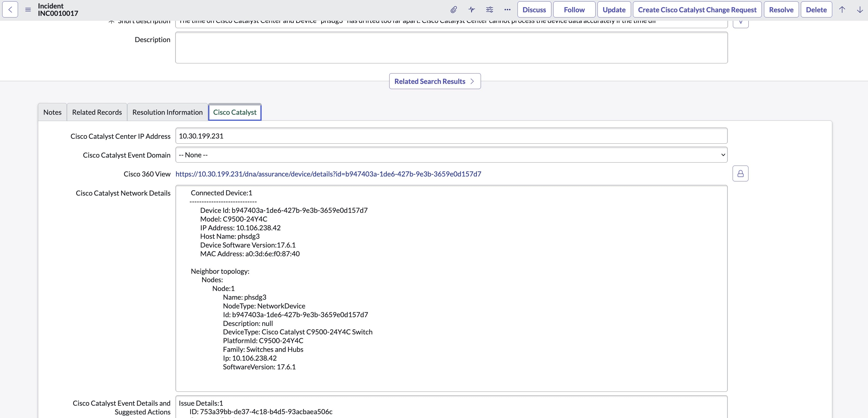Follow this incident
This screenshot has height=418, width=868.
pos(574,10)
